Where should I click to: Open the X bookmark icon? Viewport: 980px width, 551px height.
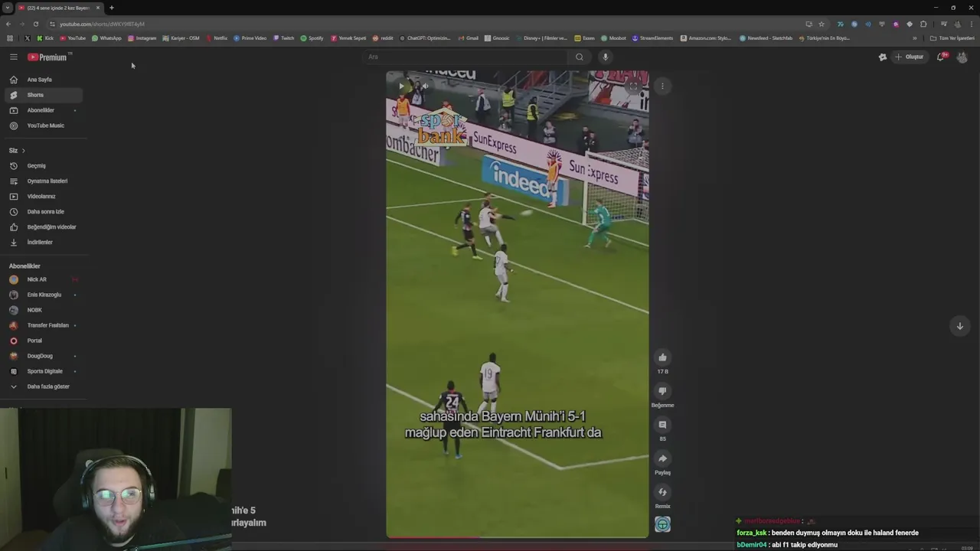click(x=27, y=38)
